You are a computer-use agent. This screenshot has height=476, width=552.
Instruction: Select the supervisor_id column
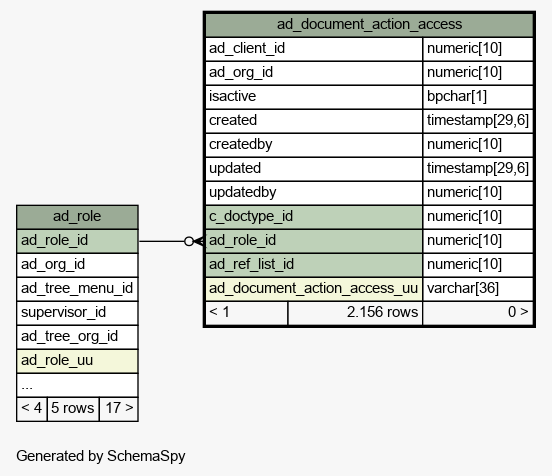[77, 313]
